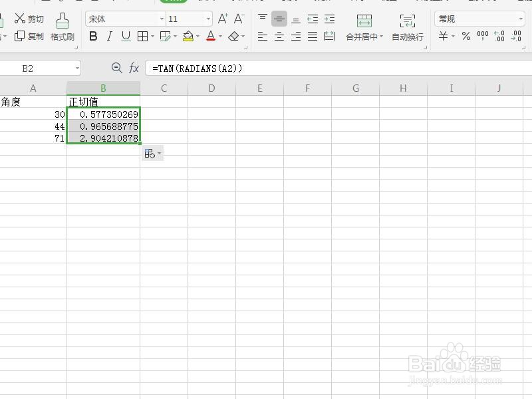532x399 pixels.
Task: Increase indent icon
Action: click(x=329, y=19)
